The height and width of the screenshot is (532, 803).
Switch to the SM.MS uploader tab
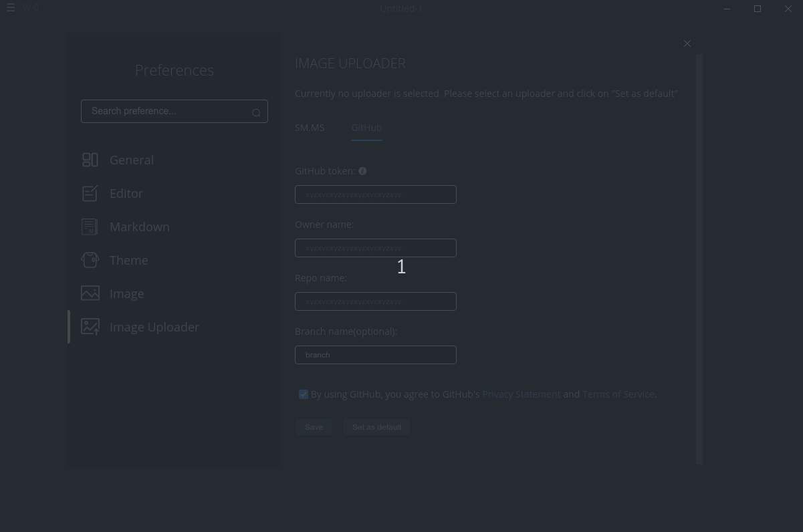[310, 127]
